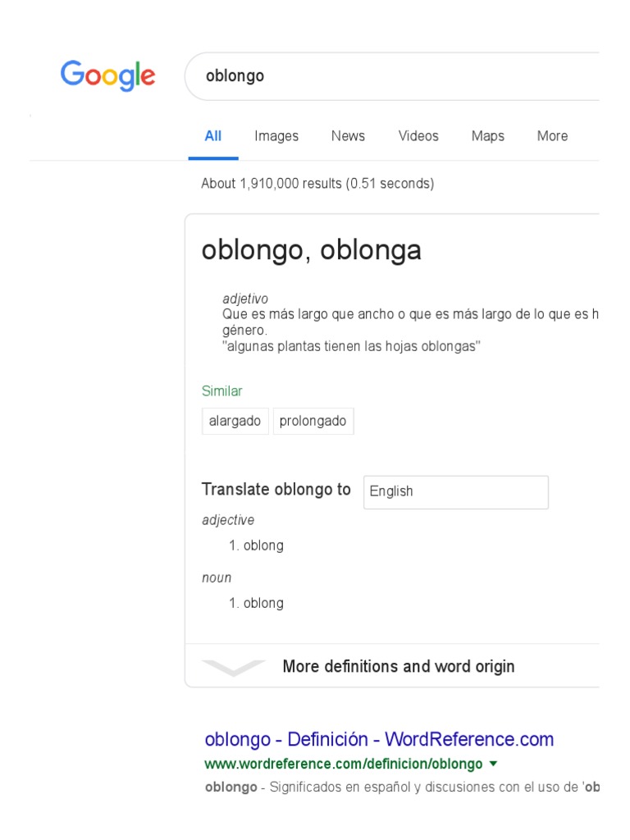Click the oblongo, oblonga definition heading

[x=312, y=250]
